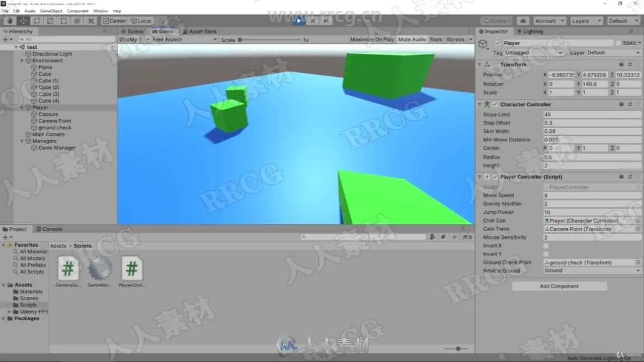Open the custom editor tools button
This screenshot has width=644, height=362.
click(x=91, y=21)
